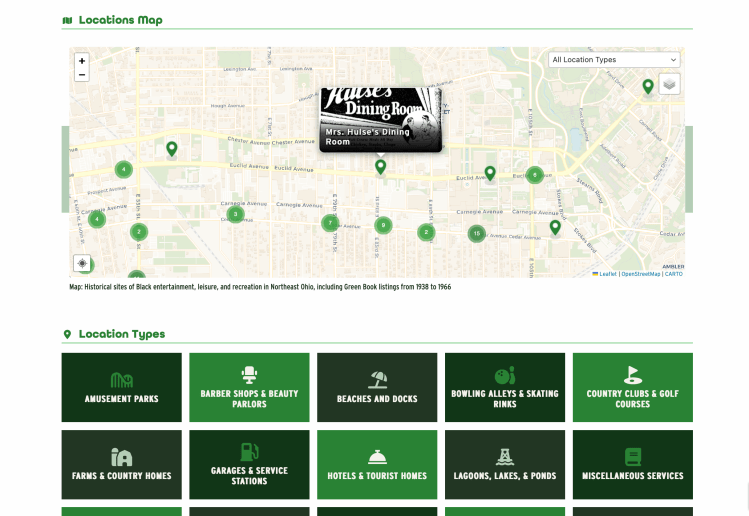Open Barber Shops & Beauty Parlors category
Image resolution: width=749 pixels, height=516 pixels.
tap(249, 387)
